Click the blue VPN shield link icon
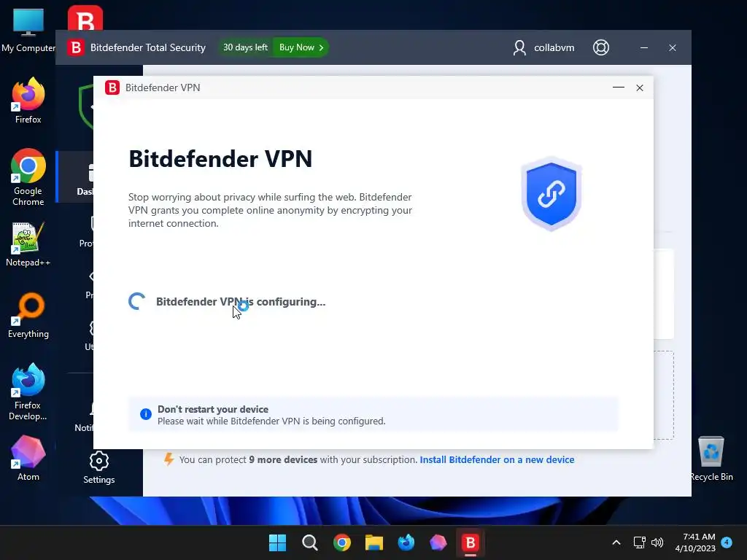Screen dimensions: 747x560 (551, 193)
